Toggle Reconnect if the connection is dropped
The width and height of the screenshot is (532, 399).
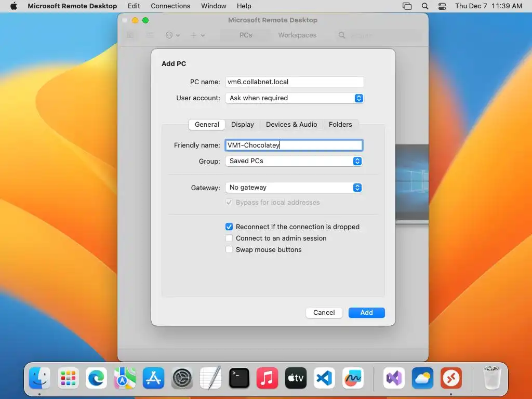(x=229, y=227)
